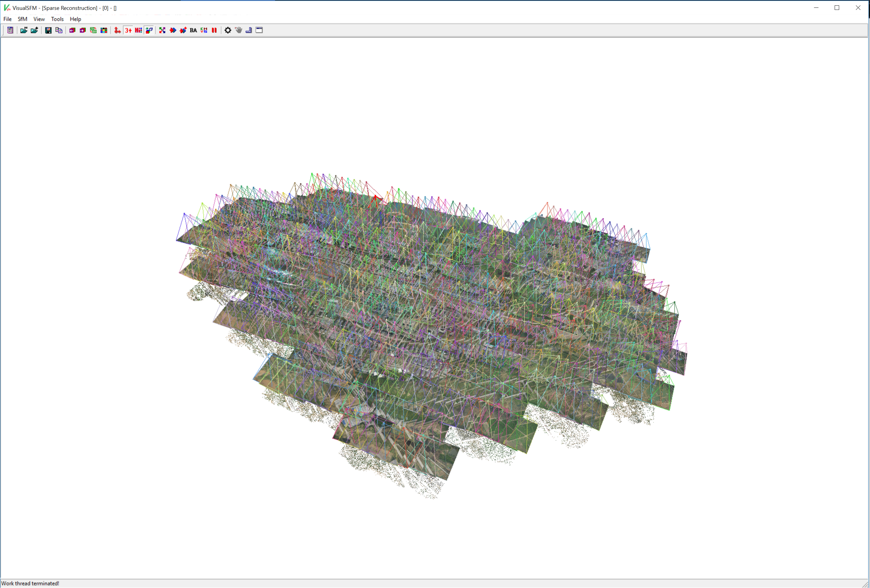Screen dimensions: 870x588
Task: Click Open Multiple Images folder icon
Action: coord(24,30)
